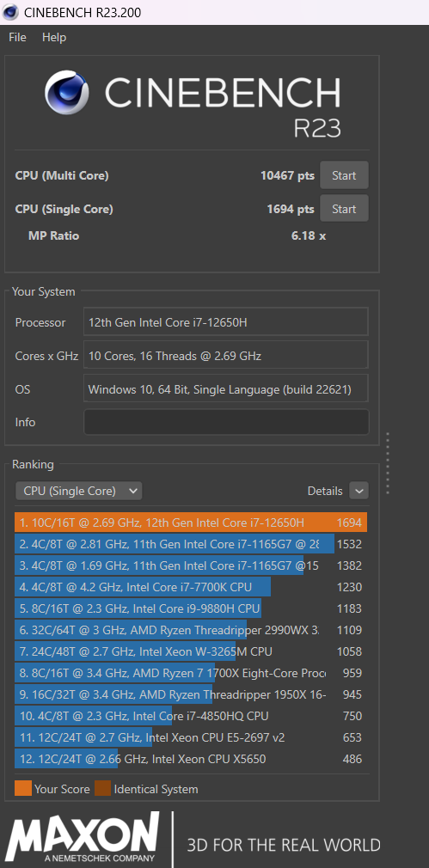Viewport: 429px width, 868px height.
Task: Select ranking row 9 Threadripper 1950X
Action: pos(190,694)
